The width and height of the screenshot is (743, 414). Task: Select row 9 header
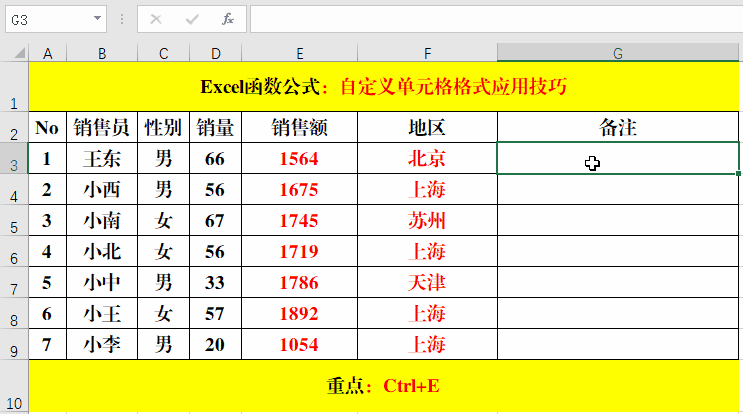[14, 344]
